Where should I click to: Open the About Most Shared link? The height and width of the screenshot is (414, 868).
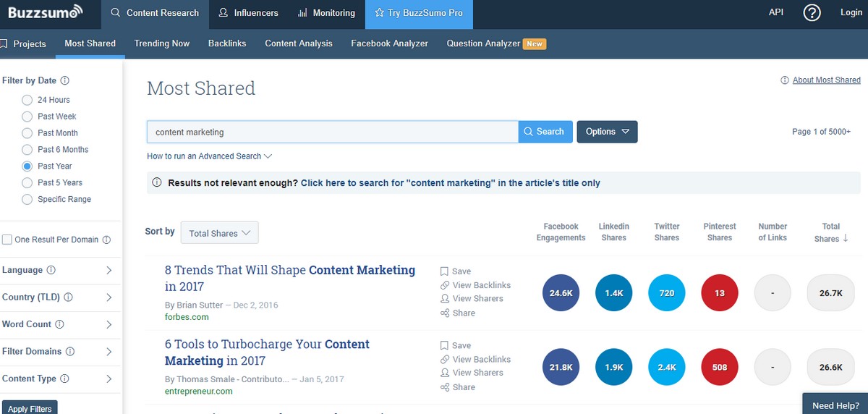pyautogui.click(x=827, y=80)
